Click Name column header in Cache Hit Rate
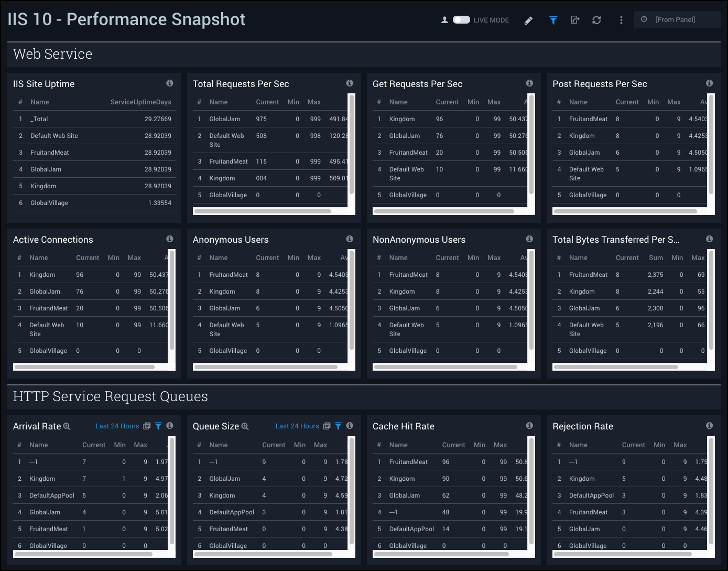This screenshot has height=571, width=728. 398,445
